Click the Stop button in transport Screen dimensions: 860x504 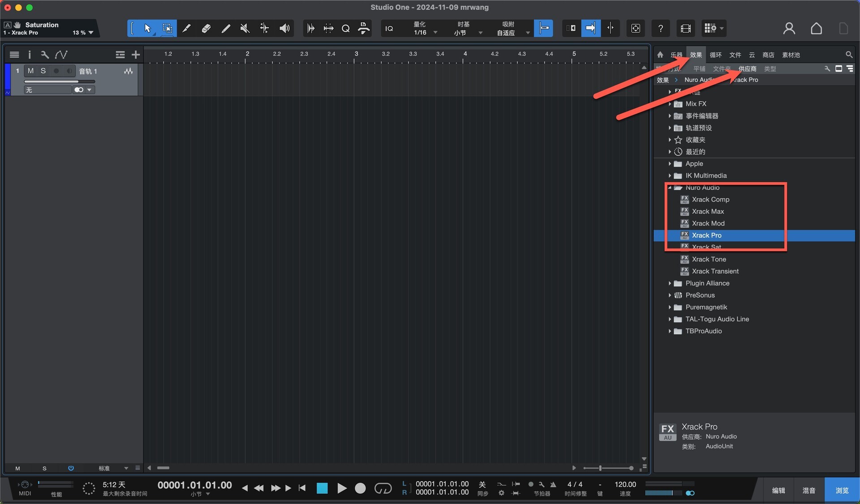(322, 488)
